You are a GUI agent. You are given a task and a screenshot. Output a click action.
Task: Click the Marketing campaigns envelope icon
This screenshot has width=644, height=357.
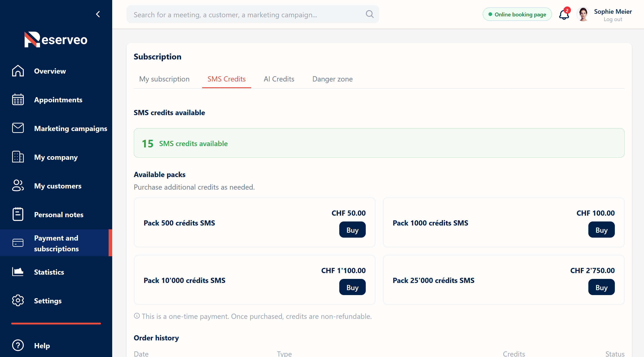pos(18,128)
